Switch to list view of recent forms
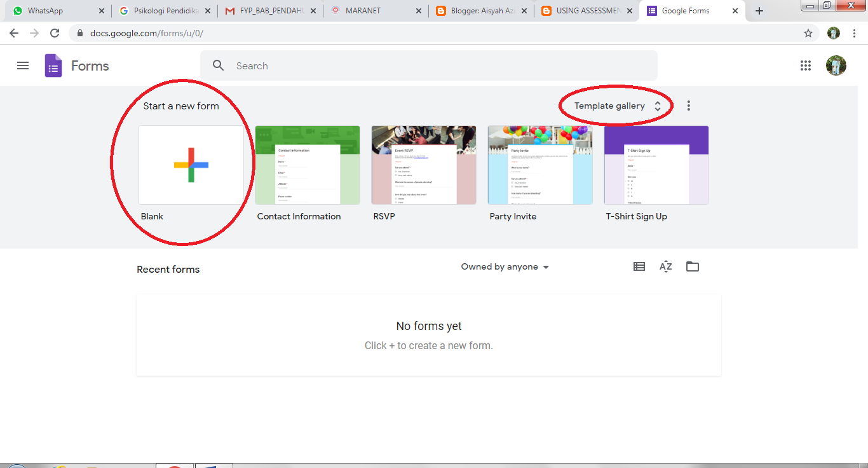 click(639, 266)
